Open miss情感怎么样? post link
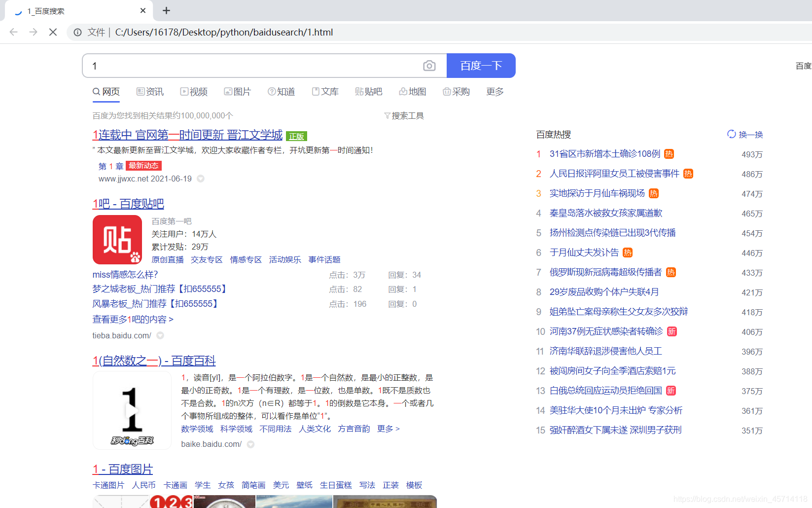Viewport: 812px width, 508px height. [x=125, y=275]
